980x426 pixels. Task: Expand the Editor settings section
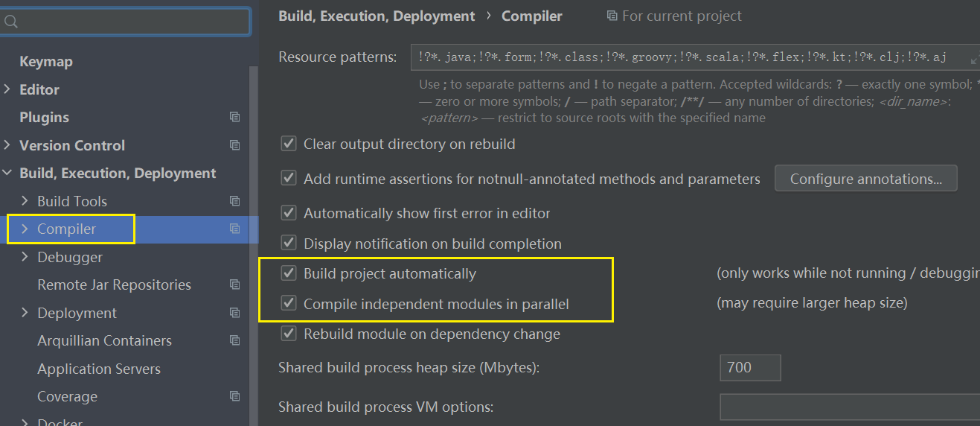[7, 89]
